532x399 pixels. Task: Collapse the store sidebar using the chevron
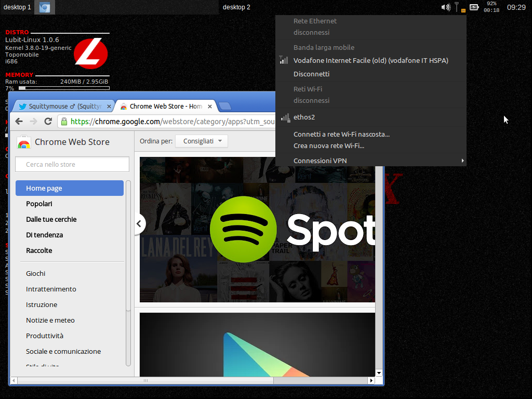coord(139,223)
